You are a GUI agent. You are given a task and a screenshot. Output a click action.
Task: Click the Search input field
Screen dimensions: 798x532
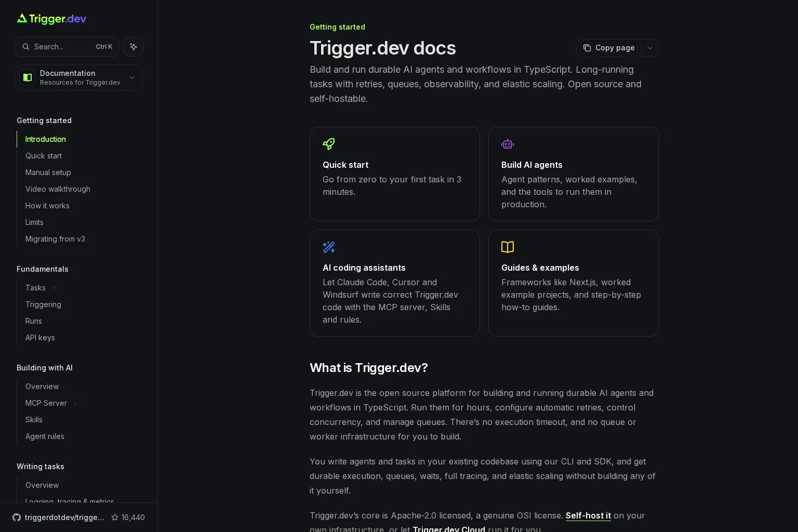coord(66,47)
